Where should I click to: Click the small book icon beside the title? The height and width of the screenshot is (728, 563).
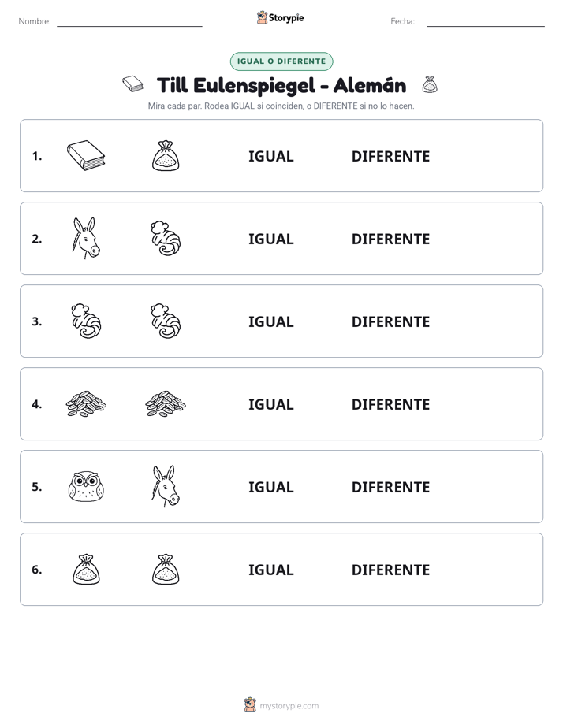point(132,84)
